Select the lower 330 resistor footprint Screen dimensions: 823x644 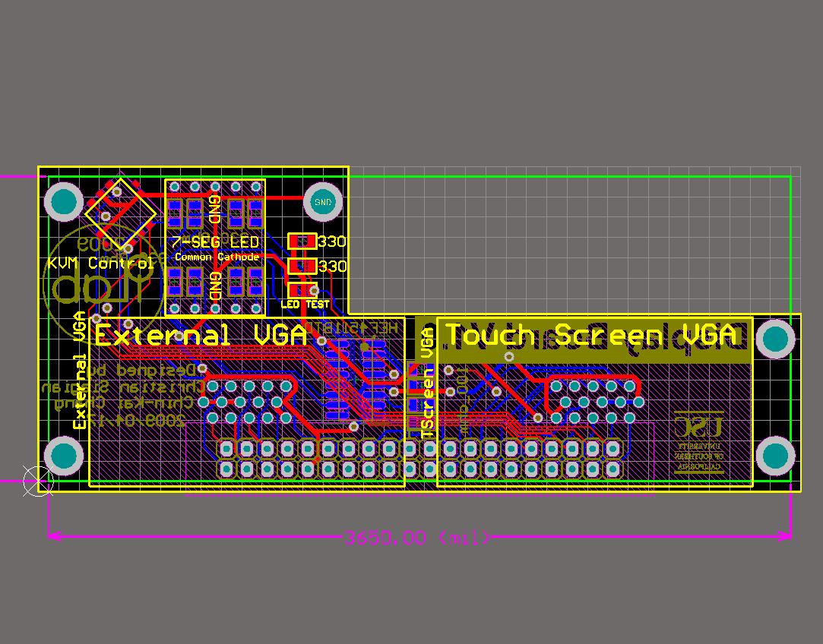coord(302,266)
